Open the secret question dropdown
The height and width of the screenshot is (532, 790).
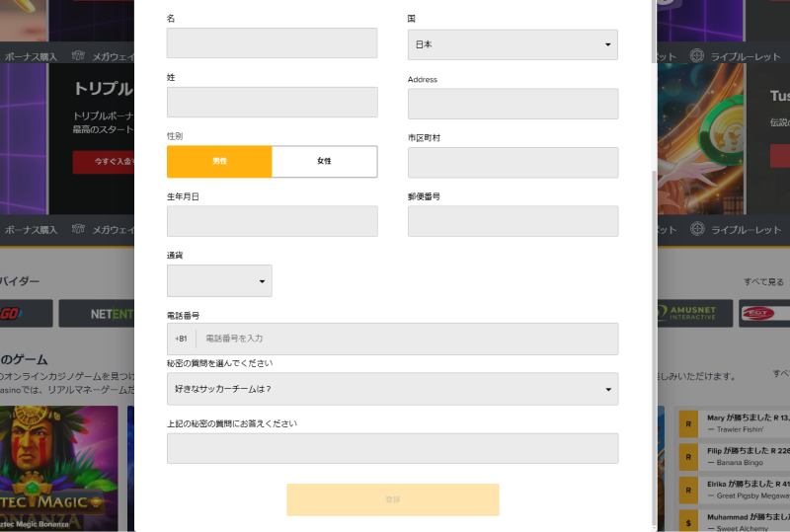tap(392, 389)
